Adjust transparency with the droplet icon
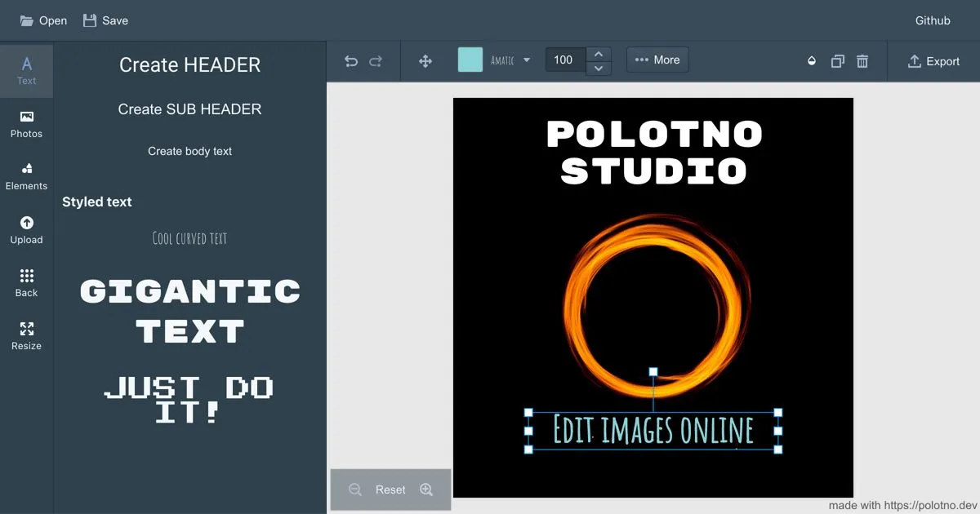 click(810, 60)
